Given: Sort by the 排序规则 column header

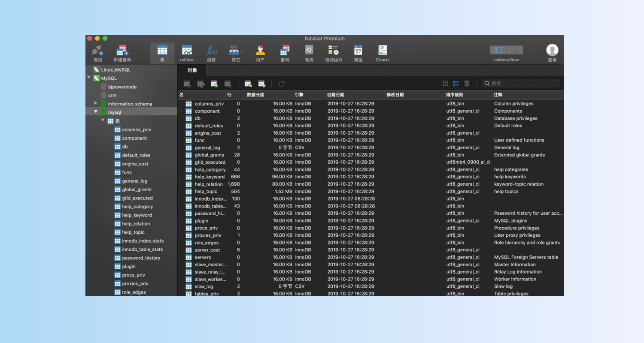Looking at the screenshot, I should coord(468,95).
